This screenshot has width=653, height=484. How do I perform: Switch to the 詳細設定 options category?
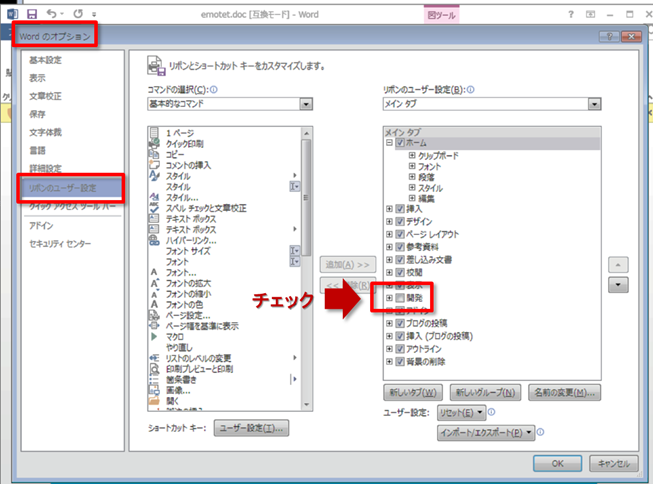tap(45, 168)
